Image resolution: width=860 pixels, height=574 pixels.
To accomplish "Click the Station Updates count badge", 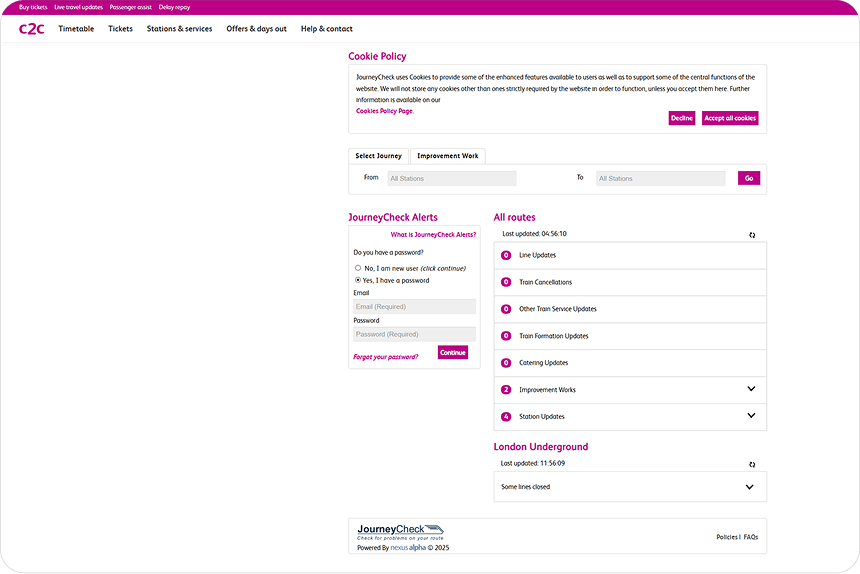I will (x=506, y=417).
